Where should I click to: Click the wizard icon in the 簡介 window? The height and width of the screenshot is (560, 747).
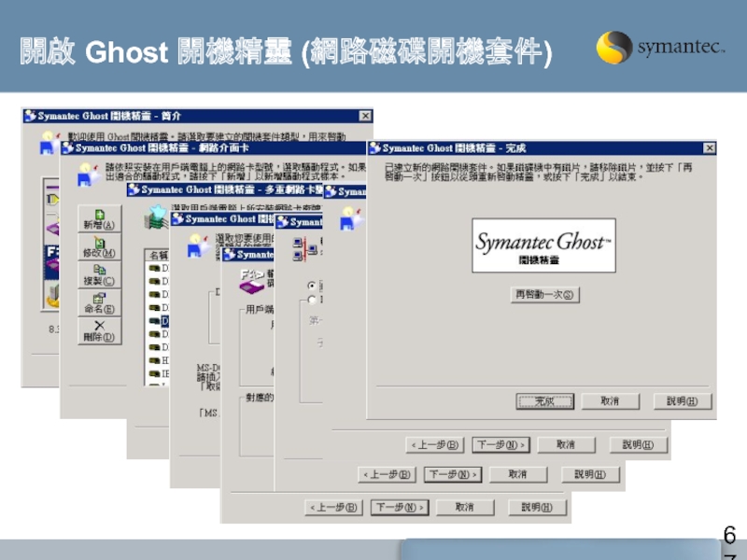click(x=49, y=143)
